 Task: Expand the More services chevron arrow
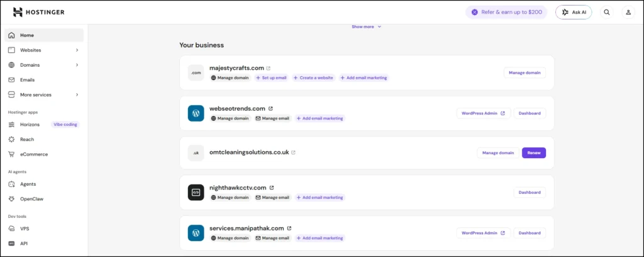(77, 94)
